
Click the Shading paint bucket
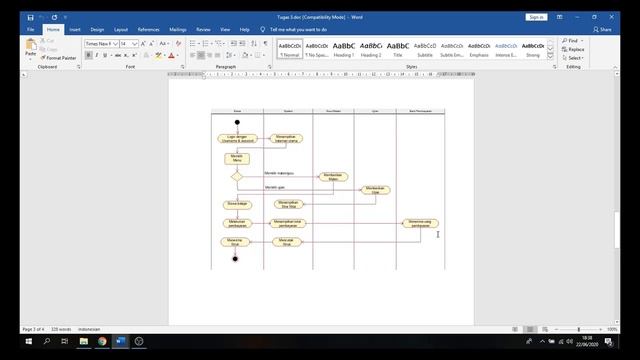[244, 55]
